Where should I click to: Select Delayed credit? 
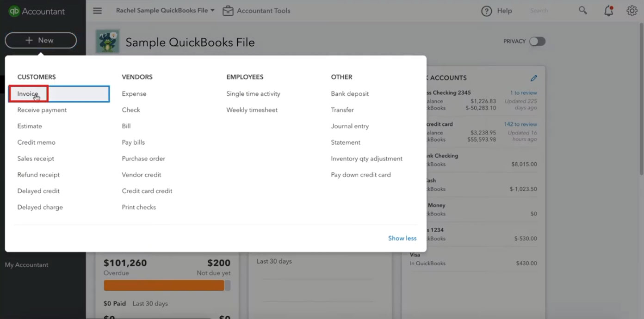[x=38, y=191]
